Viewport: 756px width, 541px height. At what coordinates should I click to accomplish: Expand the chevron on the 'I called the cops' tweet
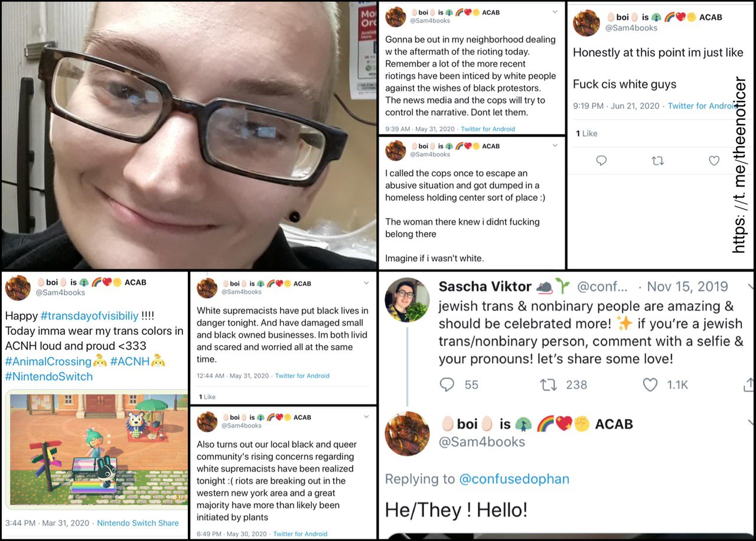pyautogui.click(x=555, y=145)
